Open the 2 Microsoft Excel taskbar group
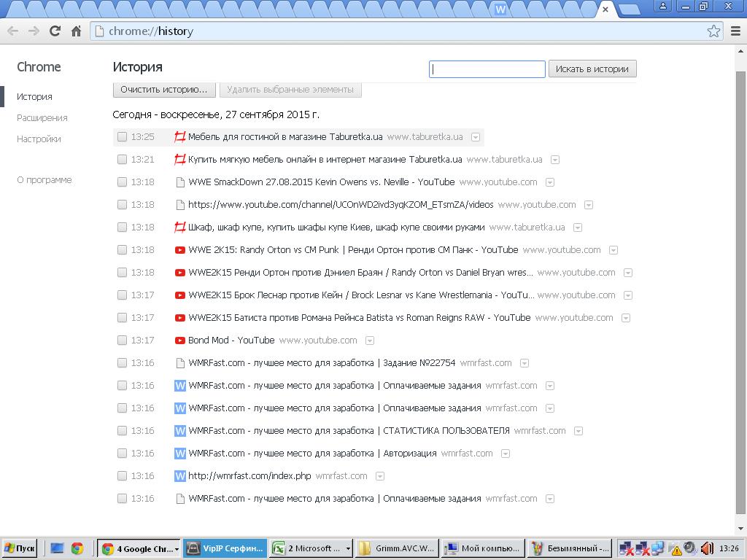The image size is (747, 560). tap(311, 548)
